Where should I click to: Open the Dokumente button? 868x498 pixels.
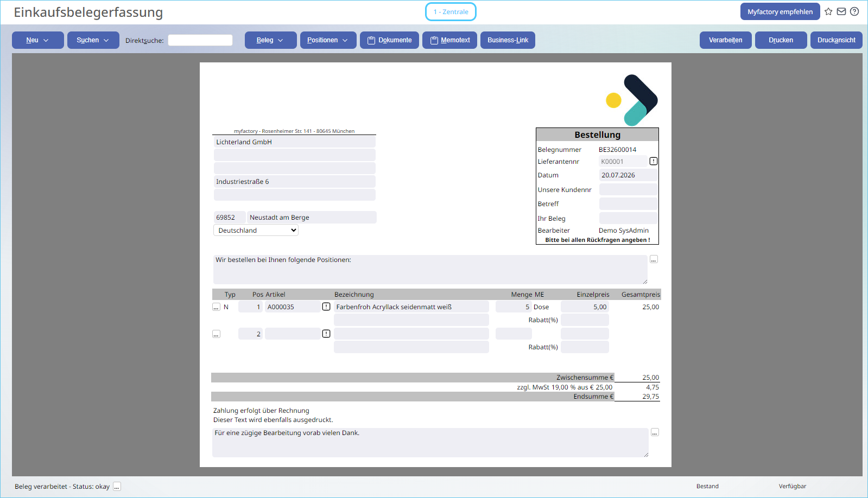click(x=389, y=40)
